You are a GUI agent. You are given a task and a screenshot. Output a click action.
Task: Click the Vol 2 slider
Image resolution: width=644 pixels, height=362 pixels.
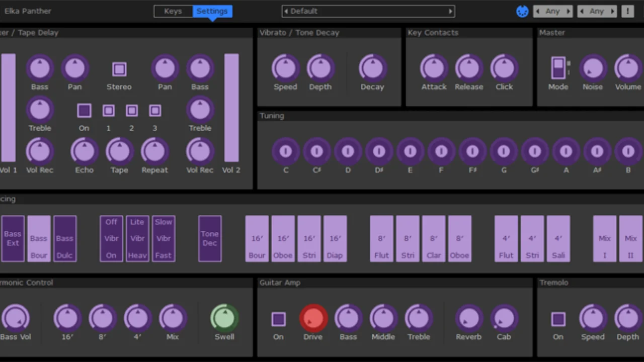click(x=231, y=108)
